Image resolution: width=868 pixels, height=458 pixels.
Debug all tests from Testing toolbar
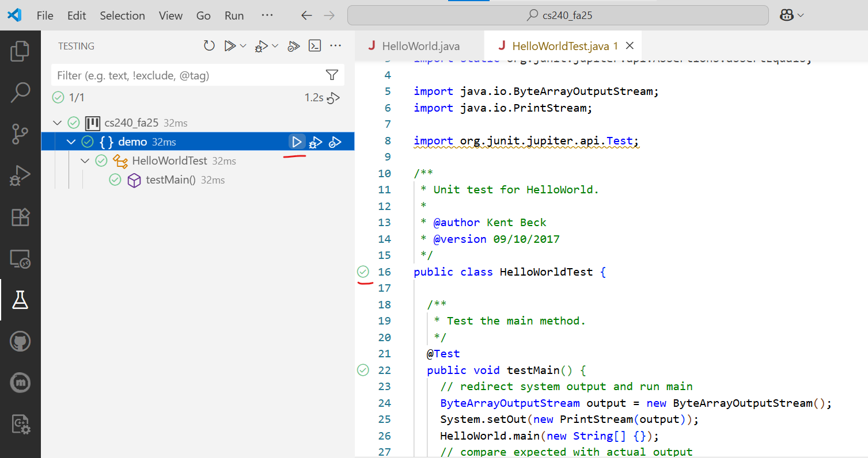click(261, 46)
